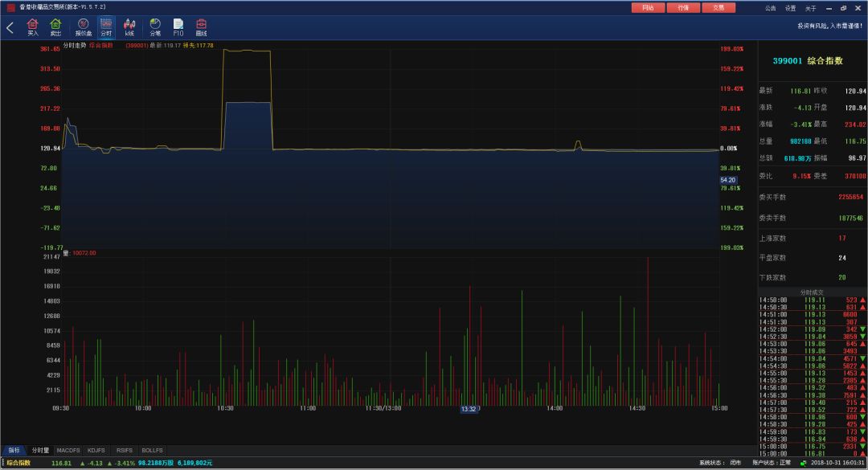Click the red 网站 button
Image resolution: width=868 pixels, height=470 pixels.
648,8
